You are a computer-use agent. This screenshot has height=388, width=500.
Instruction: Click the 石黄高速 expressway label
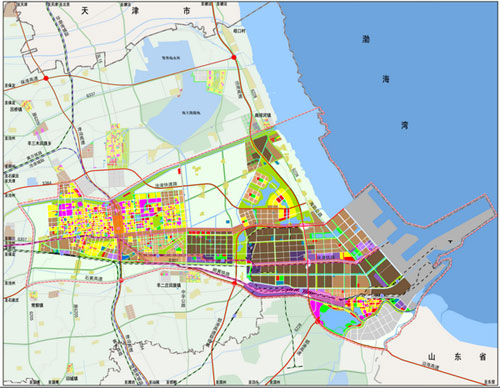(93, 277)
